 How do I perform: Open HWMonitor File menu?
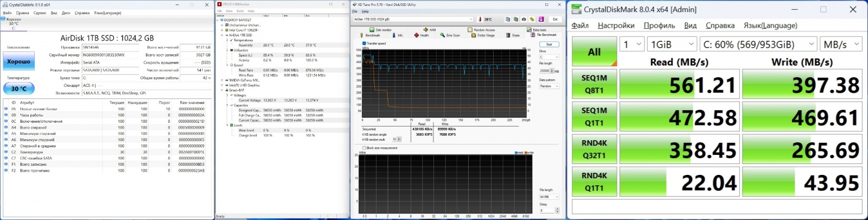tap(220, 11)
